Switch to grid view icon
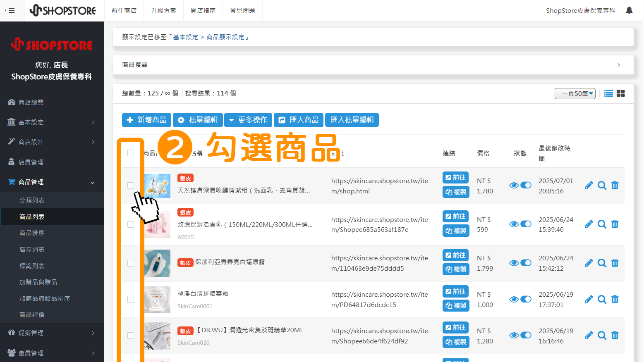 coord(621,93)
